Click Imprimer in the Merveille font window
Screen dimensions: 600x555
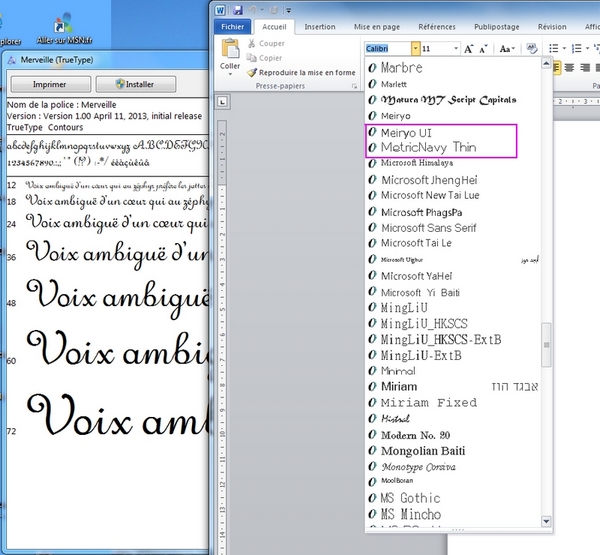50,84
